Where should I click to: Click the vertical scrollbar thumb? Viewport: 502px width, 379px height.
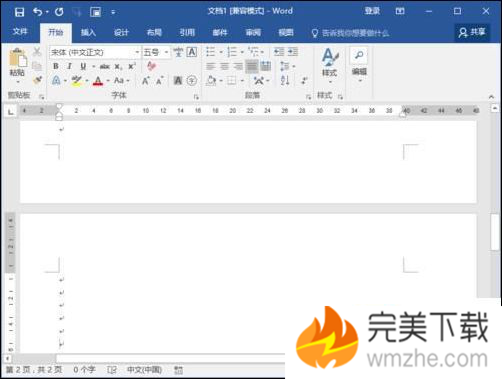point(495,232)
